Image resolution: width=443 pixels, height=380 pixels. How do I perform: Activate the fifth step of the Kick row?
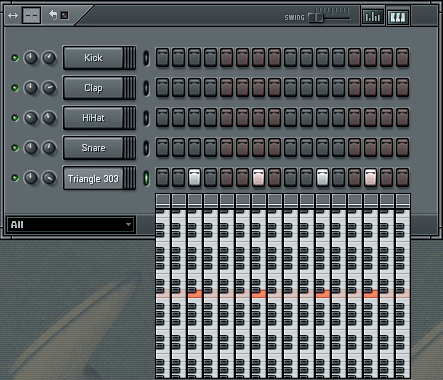226,58
